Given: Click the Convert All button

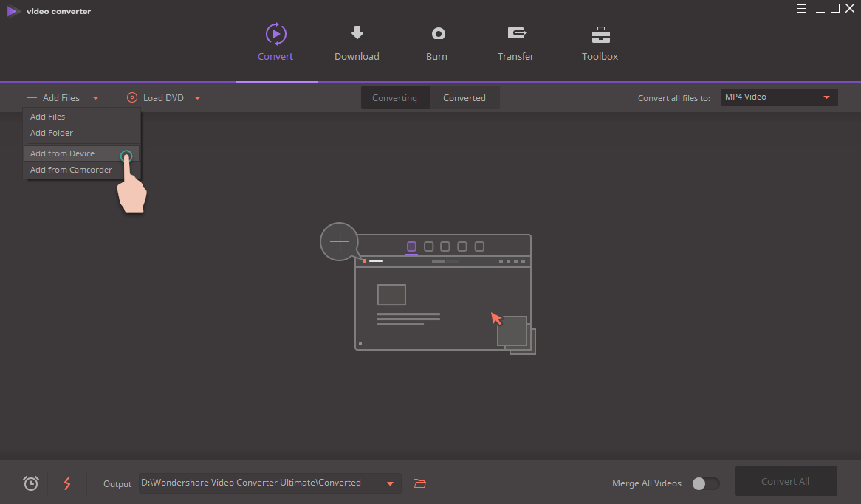Looking at the screenshot, I should 786,481.
